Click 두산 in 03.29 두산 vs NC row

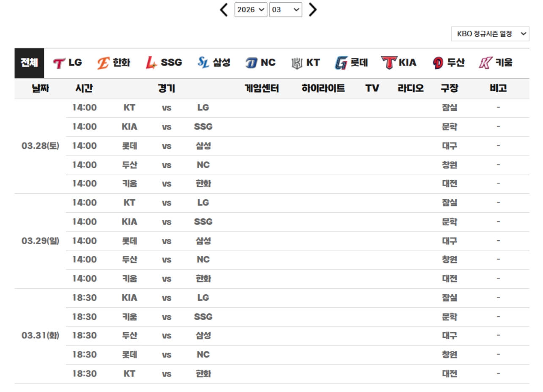tap(129, 260)
